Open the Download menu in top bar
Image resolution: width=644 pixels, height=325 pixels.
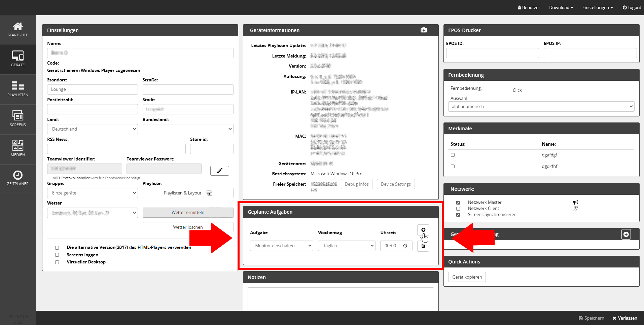pyautogui.click(x=561, y=7)
